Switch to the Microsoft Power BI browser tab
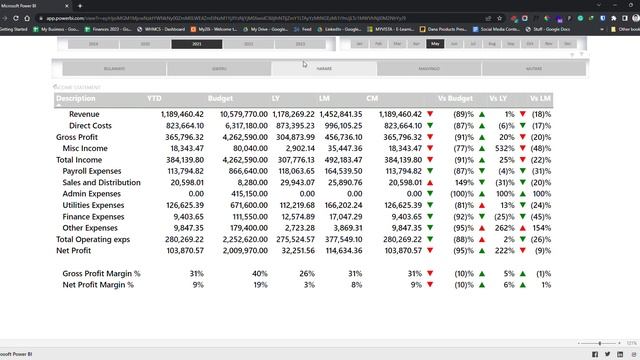Screen dimensions: 640x360 point(35,6)
